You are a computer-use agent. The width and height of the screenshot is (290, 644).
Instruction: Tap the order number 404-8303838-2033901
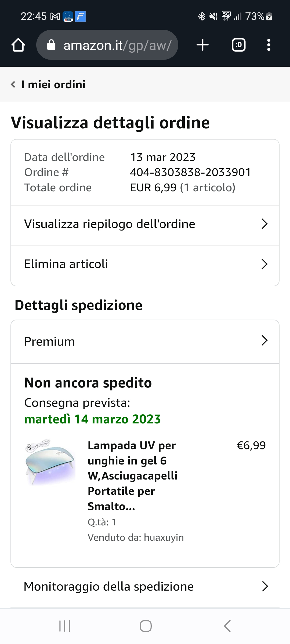pos(190,172)
